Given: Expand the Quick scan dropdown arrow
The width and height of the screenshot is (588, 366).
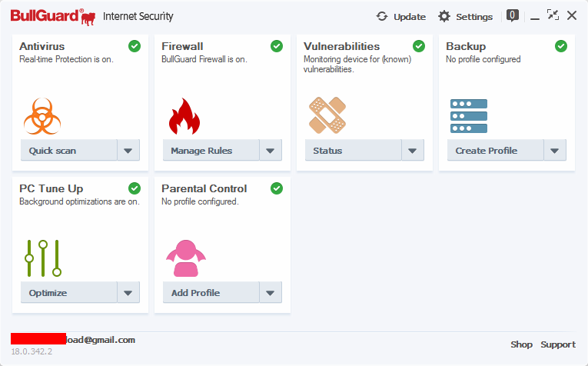Looking at the screenshot, I should [x=128, y=151].
